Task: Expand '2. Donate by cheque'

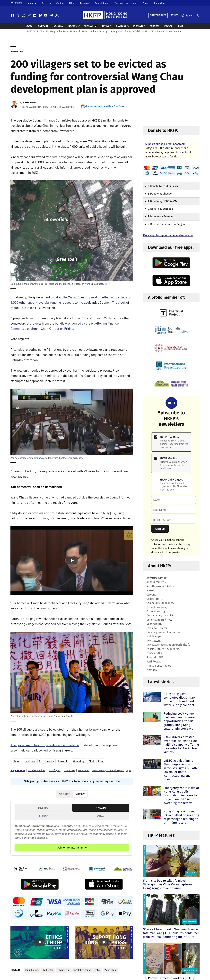Action: tap(171, 194)
